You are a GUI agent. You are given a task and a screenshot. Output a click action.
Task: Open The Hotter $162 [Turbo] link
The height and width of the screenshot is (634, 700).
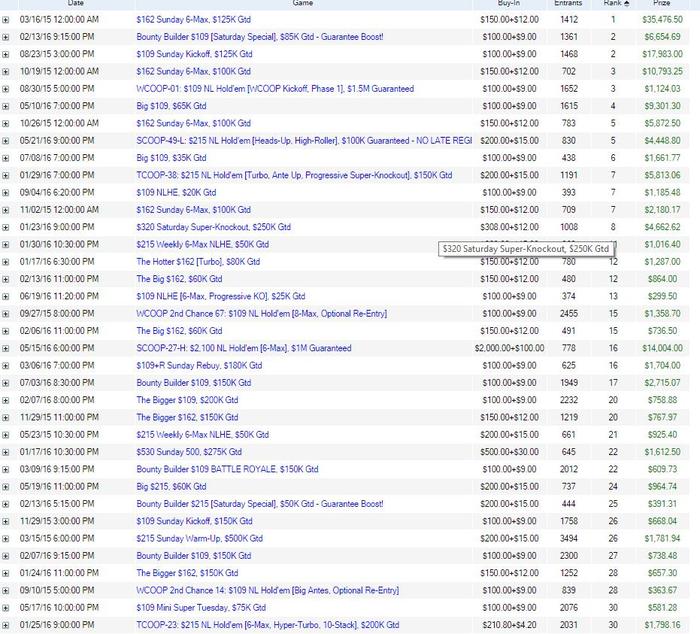tap(198, 262)
